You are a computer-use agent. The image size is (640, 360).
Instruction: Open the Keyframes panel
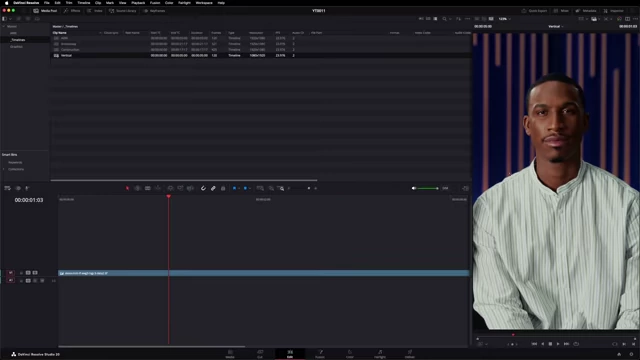tap(154, 11)
